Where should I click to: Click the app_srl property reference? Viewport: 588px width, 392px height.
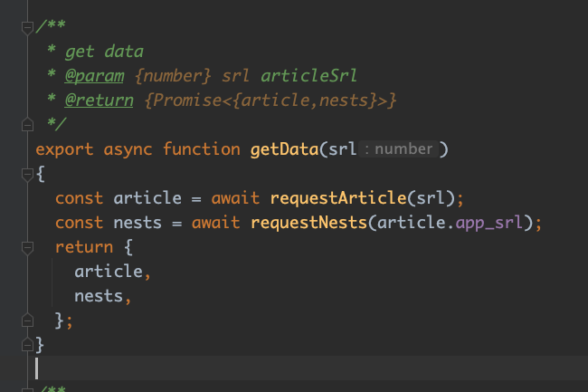tap(488, 223)
